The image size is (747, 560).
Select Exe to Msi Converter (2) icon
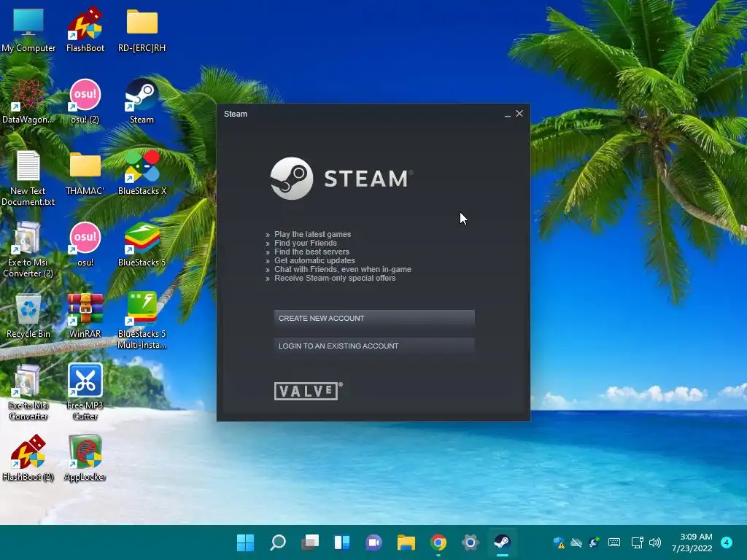pyautogui.click(x=28, y=249)
